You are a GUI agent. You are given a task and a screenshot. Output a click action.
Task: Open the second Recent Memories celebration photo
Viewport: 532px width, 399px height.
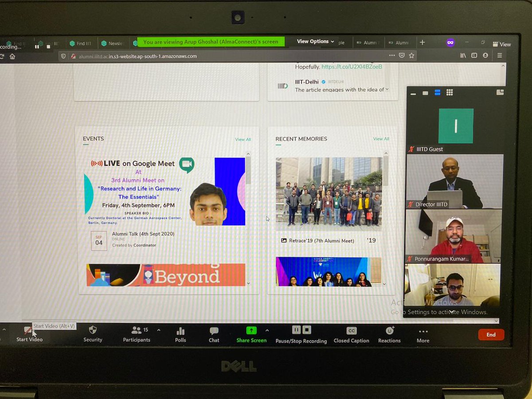(x=329, y=272)
